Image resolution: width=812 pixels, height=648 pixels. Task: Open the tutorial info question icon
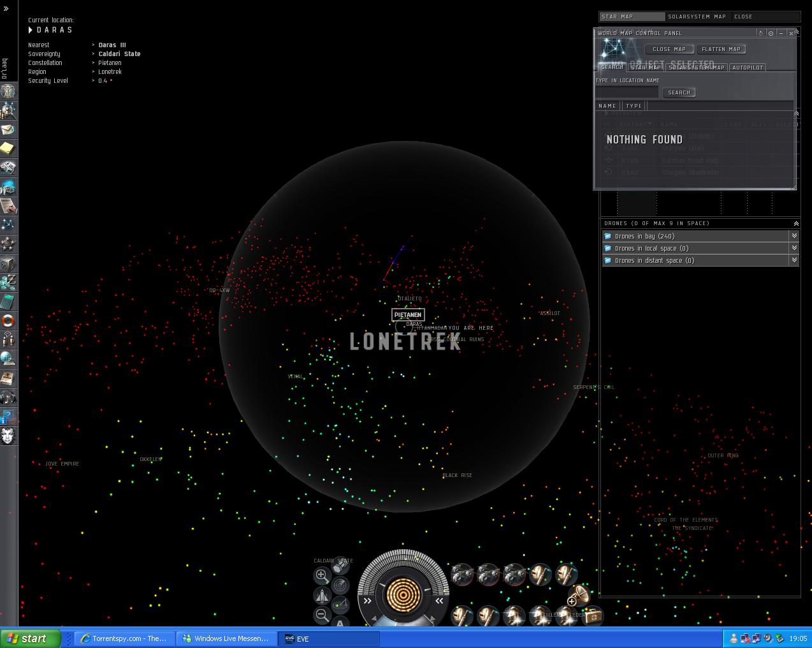pos(8,416)
